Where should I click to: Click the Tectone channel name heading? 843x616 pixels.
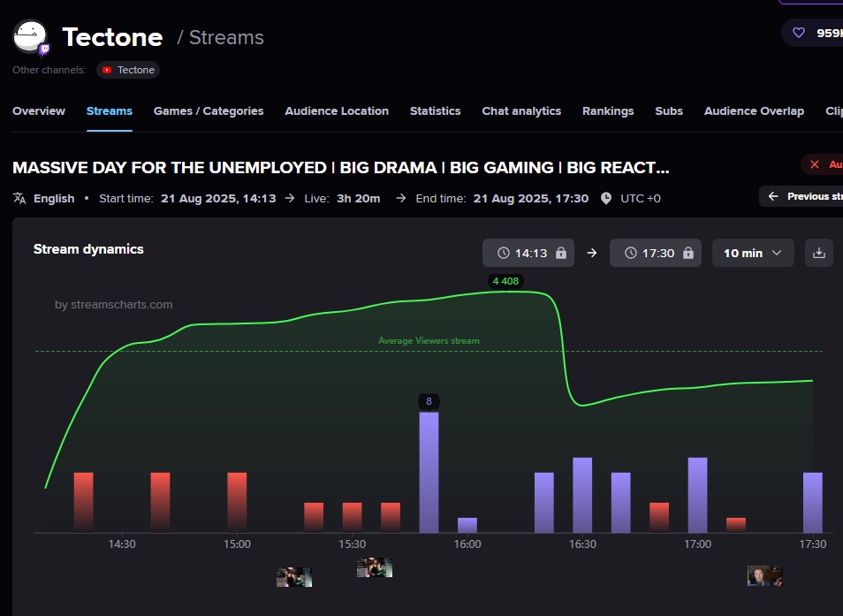tap(112, 37)
